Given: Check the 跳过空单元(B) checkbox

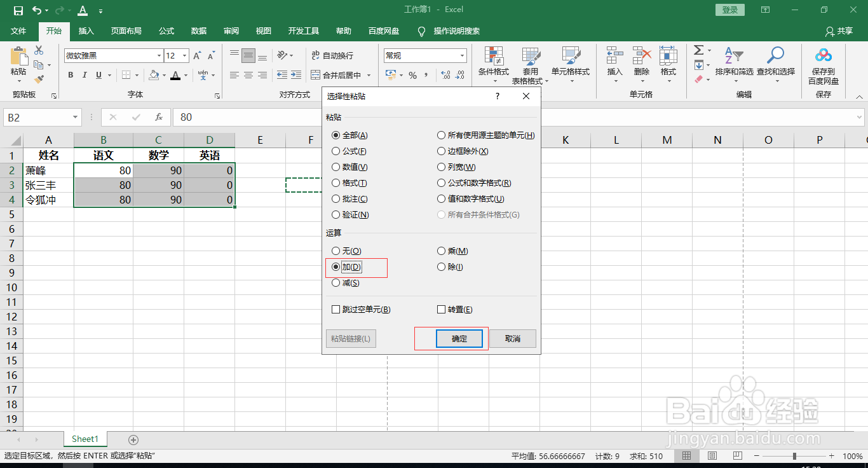Looking at the screenshot, I should pos(361,310).
